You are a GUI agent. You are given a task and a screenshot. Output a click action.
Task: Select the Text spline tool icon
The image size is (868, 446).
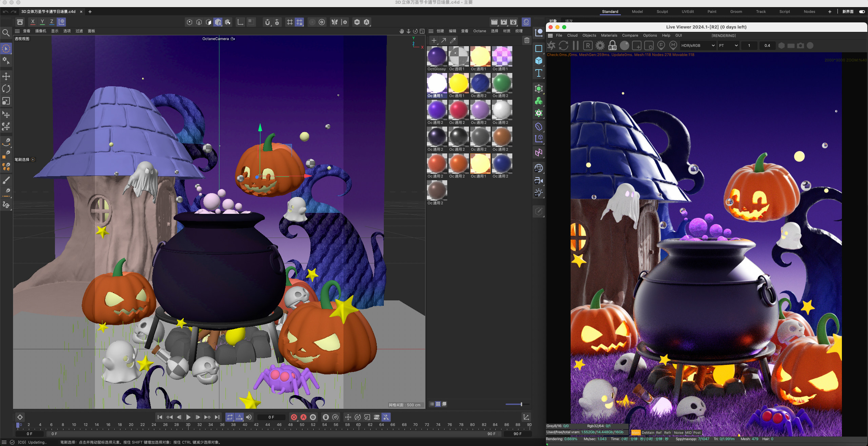538,73
